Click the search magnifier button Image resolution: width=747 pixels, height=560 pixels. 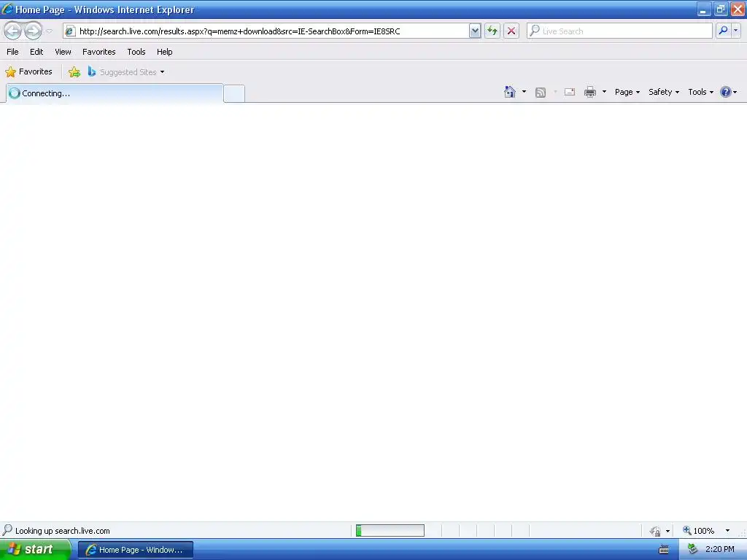(723, 31)
